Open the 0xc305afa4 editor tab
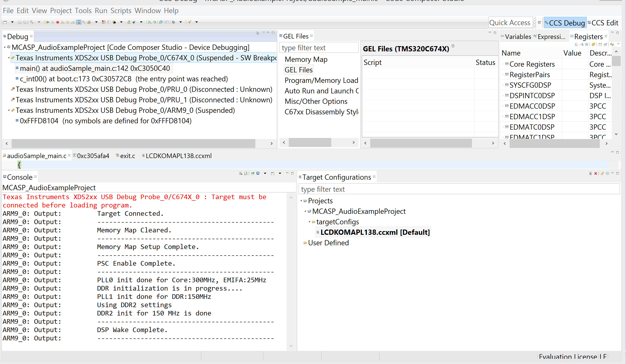Screen dimensions: 626x364 (x=91, y=156)
